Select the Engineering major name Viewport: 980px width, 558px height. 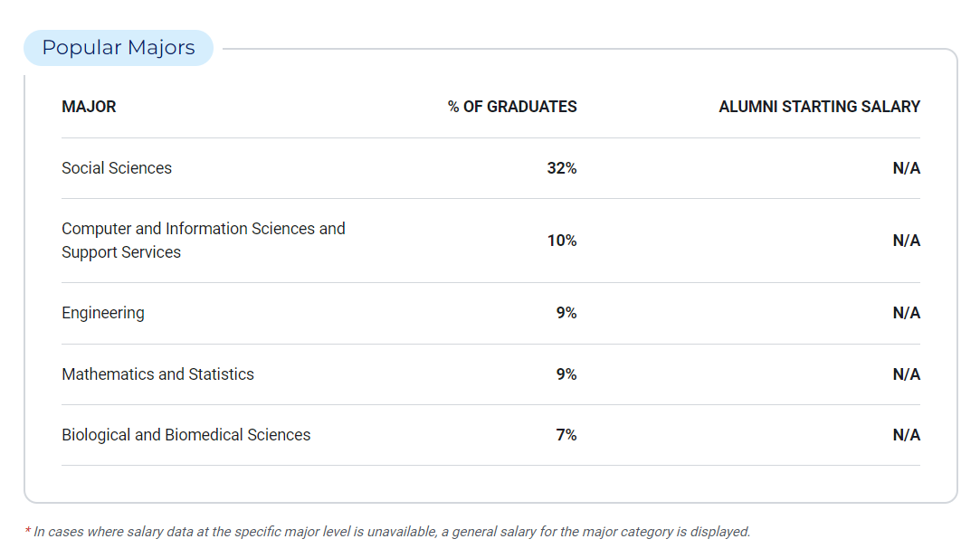(103, 313)
